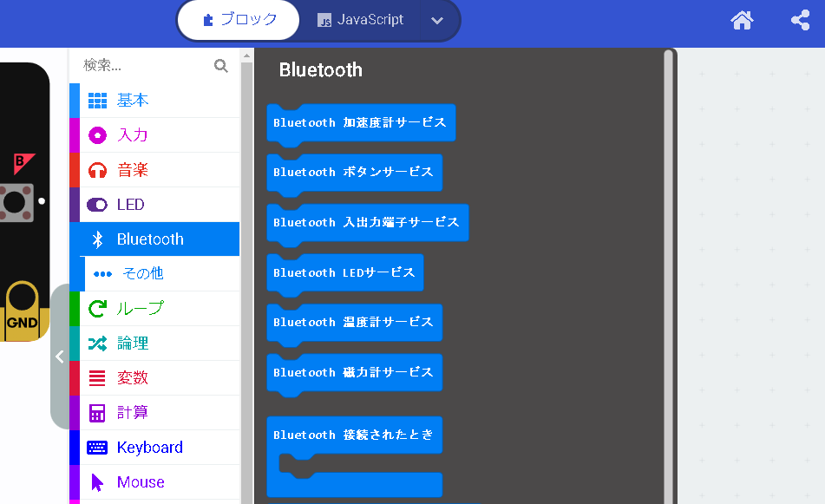Focus the 検索 search field
Viewport: 825px width, 504px height.
coord(147,65)
